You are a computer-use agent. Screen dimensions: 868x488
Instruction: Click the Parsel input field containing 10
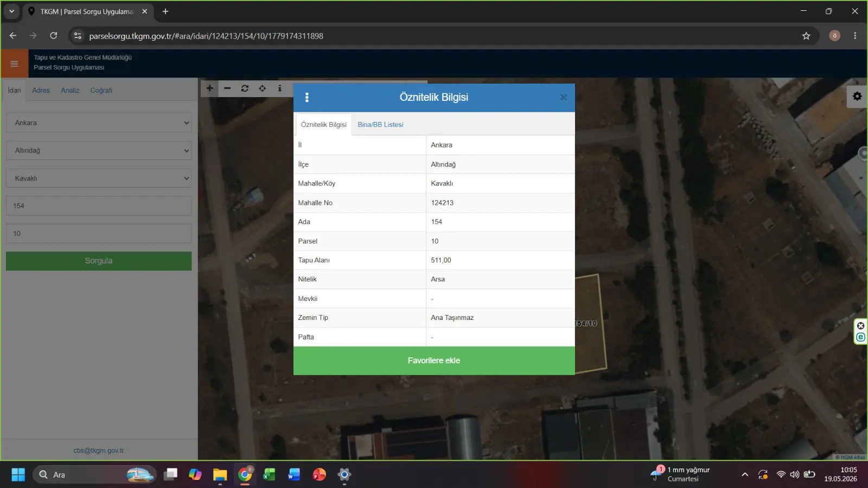(x=99, y=234)
